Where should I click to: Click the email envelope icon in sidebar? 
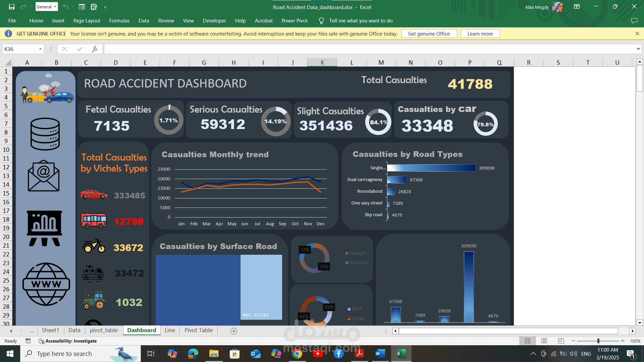(x=44, y=176)
